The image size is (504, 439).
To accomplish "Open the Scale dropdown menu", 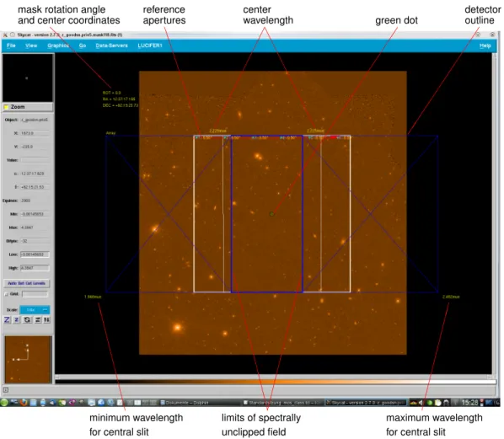I will coord(35,310).
